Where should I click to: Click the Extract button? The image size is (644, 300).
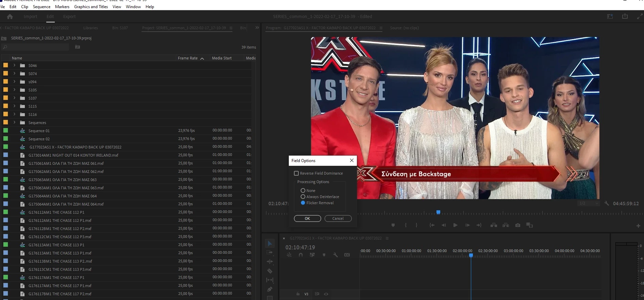[506, 225]
